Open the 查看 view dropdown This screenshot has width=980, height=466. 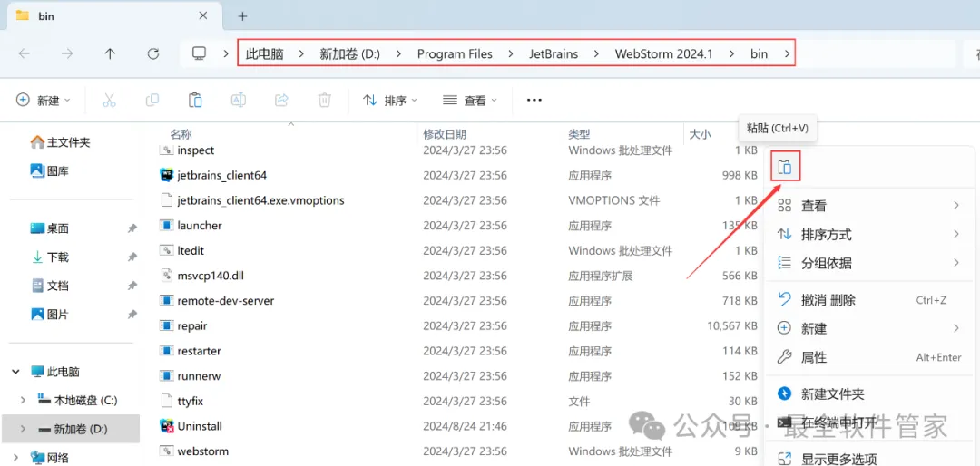(x=470, y=100)
